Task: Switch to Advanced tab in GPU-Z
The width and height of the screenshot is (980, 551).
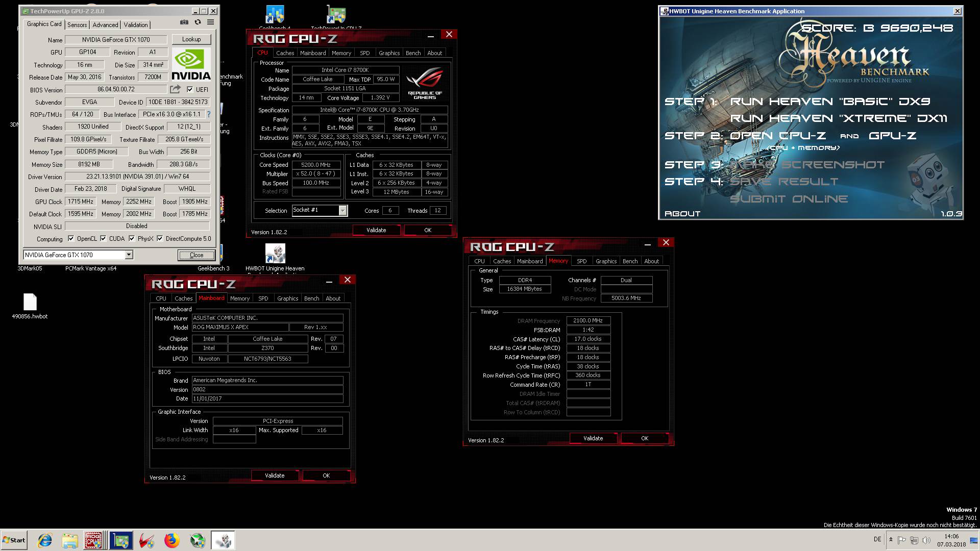Action: pyautogui.click(x=105, y=24)
